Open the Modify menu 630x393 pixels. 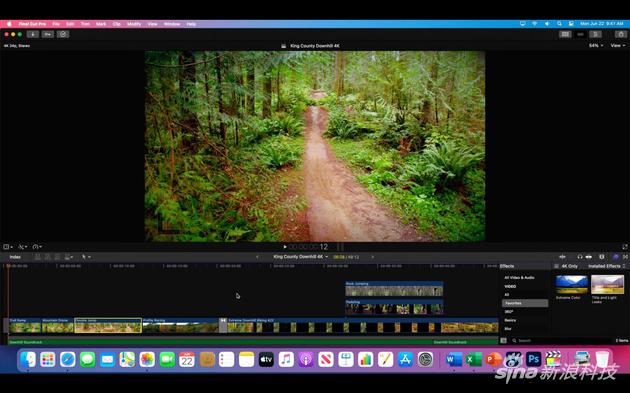[x=134, y=24]
